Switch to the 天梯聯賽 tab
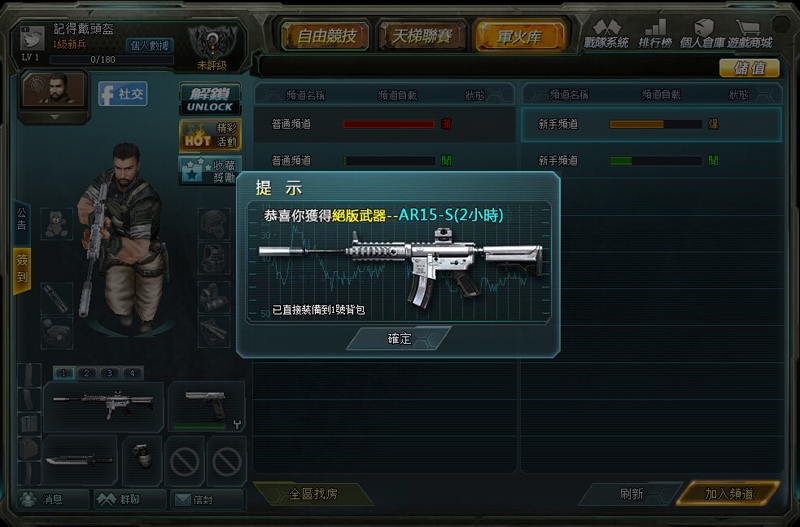The image size is (800, 527). [x=421, y=36]
